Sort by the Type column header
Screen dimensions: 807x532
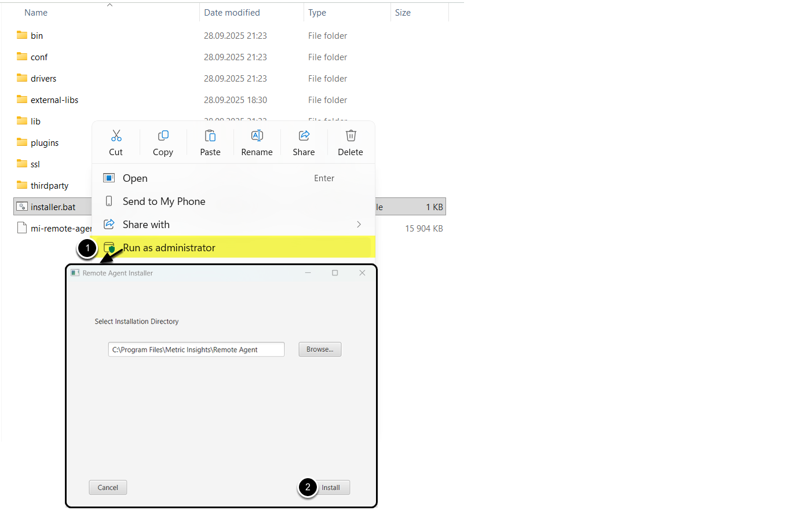pos(317,13)
